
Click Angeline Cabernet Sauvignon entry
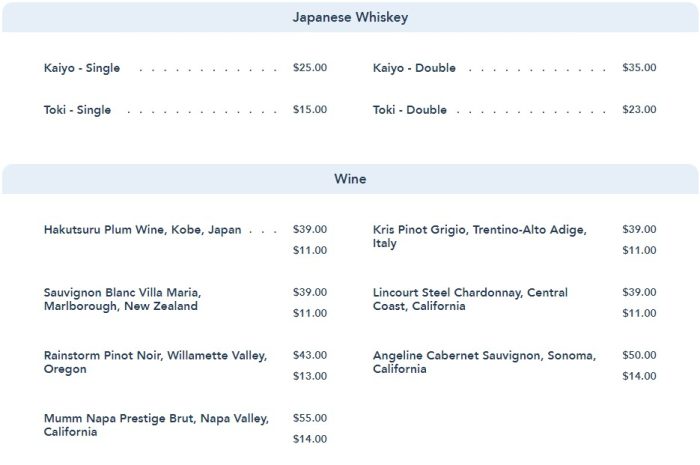pyautogui.click(x=484, y=362)
